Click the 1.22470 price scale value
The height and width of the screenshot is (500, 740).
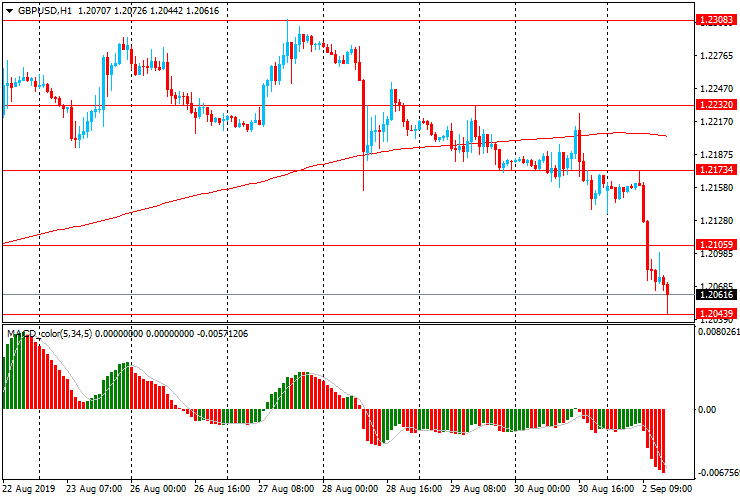[717, 89]
